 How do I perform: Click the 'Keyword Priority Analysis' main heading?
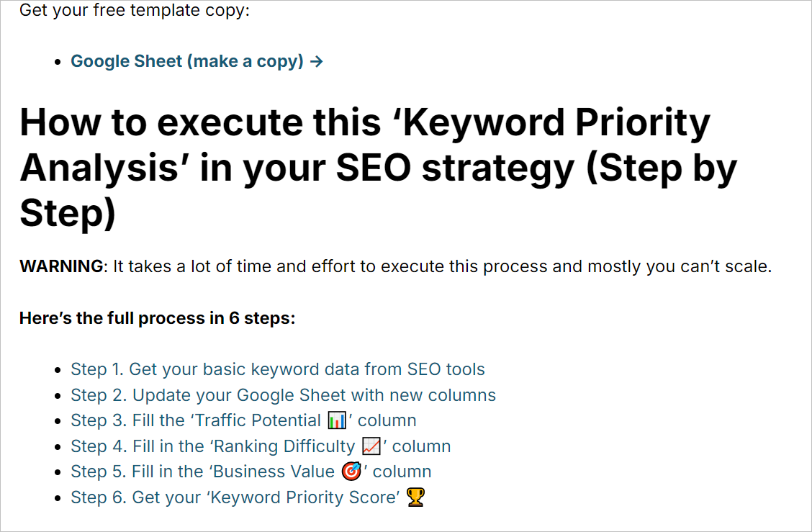tap(379, 168)
